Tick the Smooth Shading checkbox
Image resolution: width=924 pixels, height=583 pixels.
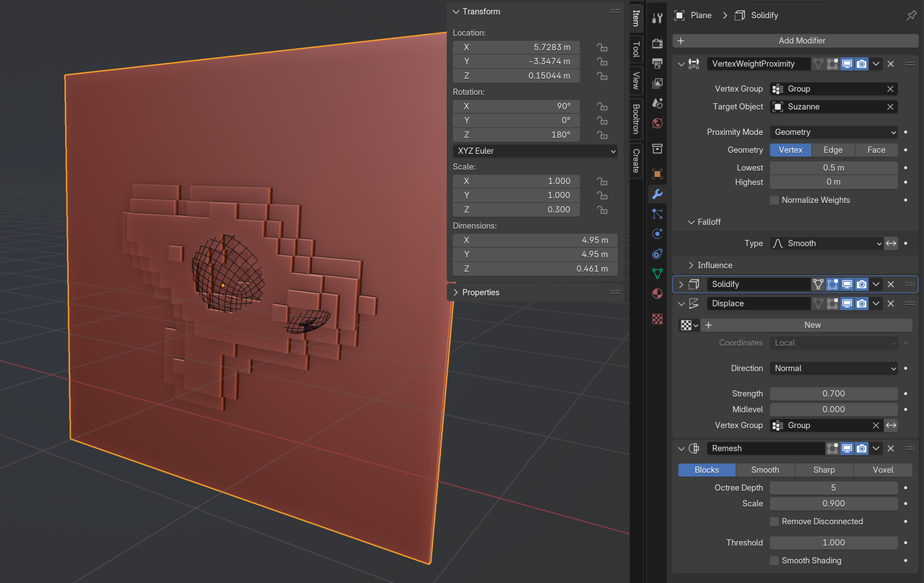[775, 561]
